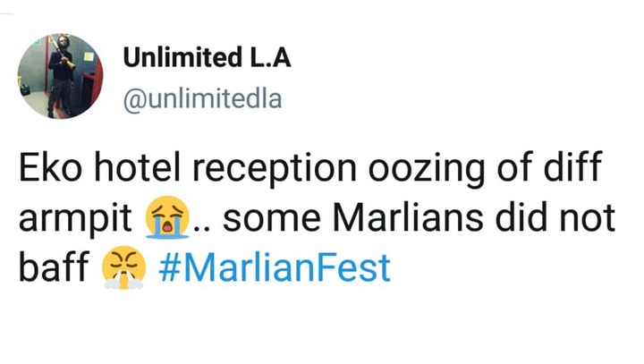Image resolution: width=644 pixels, height=364 pixels.
Task: Select the word "reception" in the tweet
Action: pos(261,170)
